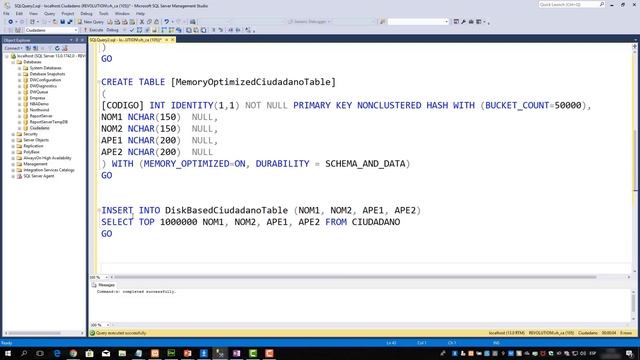The image size is (640, 360).
Task: Click the 'Query executed successfully' status text
Action: pos(121,333)
